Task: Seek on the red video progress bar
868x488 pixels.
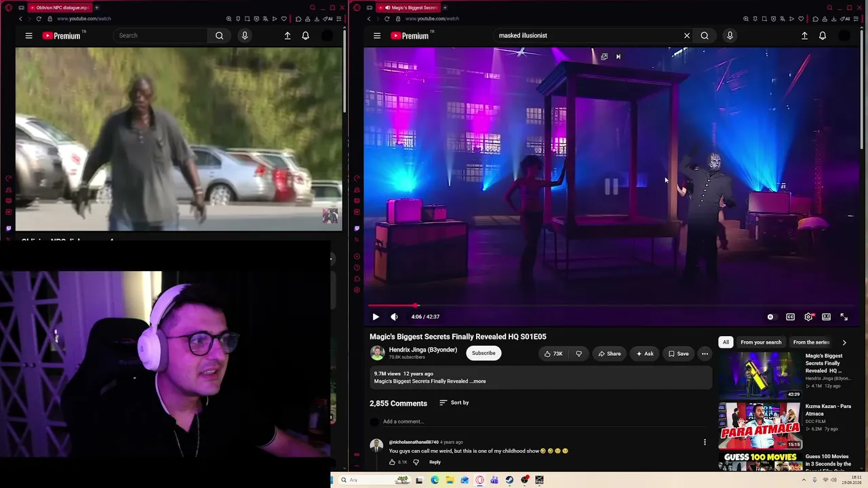Action: tap(612, 306)
